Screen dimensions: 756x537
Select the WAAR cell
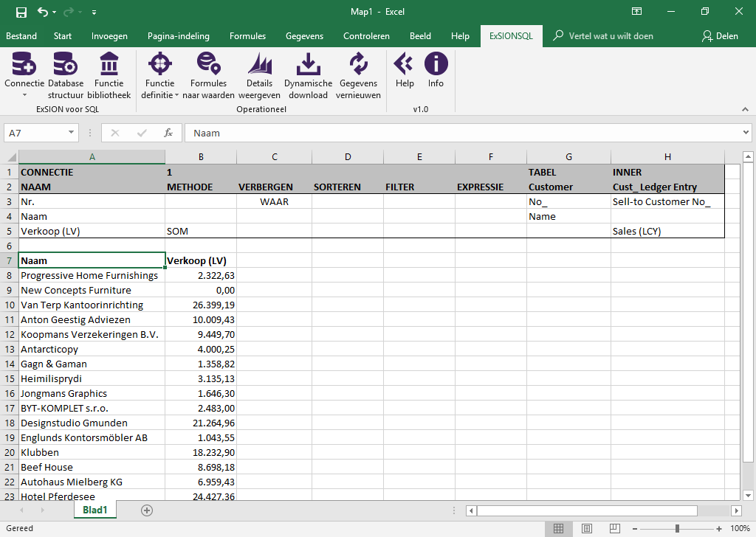point(274,202)
